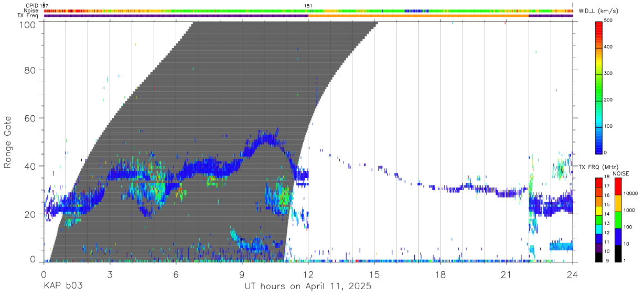
Task: Click the '1' label on the NOISE legend
Action: tap(626, 260)
